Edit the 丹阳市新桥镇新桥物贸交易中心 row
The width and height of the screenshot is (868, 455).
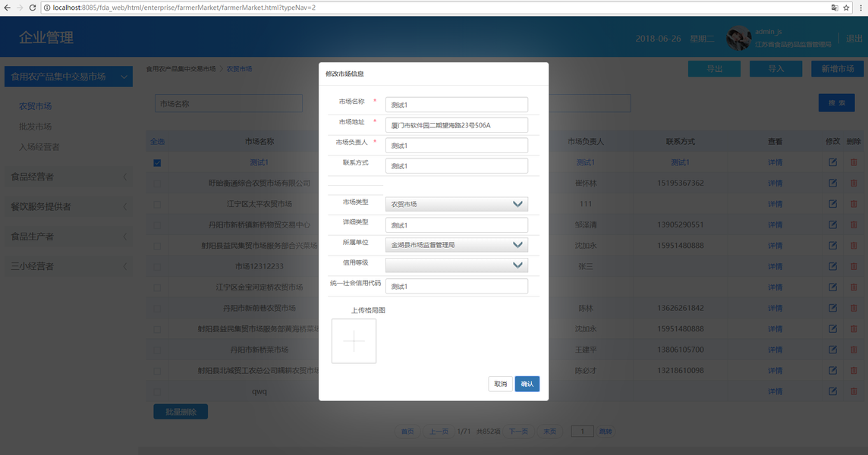[x=832, y=224]
